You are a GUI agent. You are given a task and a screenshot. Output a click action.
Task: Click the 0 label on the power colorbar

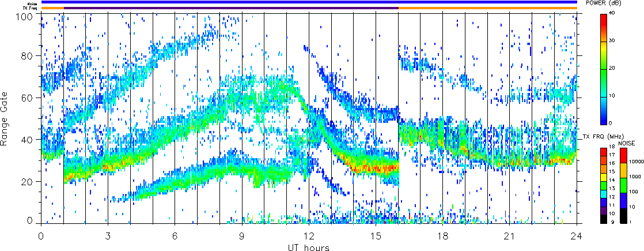coord(611,123)
